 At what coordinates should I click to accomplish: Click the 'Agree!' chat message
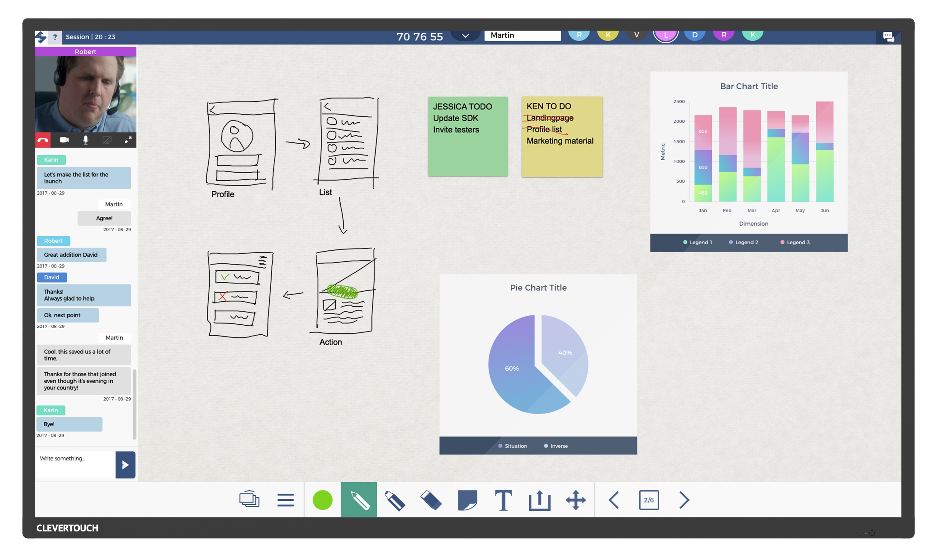104,218
